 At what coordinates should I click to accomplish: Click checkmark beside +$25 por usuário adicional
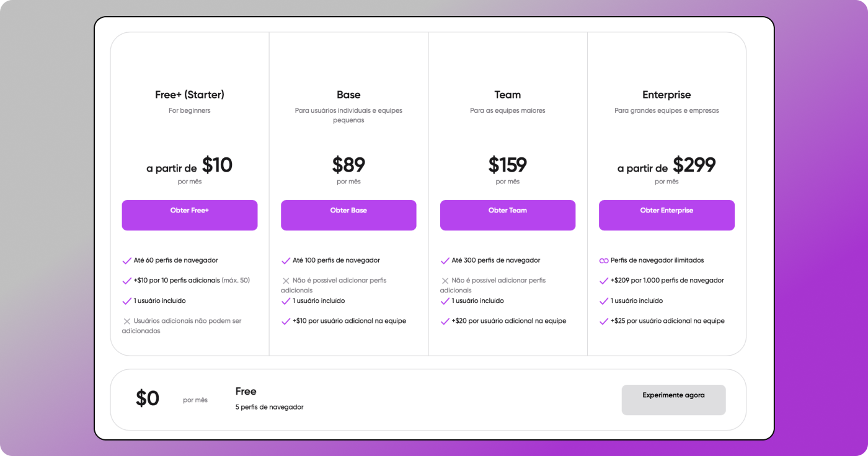pos(604,322)
